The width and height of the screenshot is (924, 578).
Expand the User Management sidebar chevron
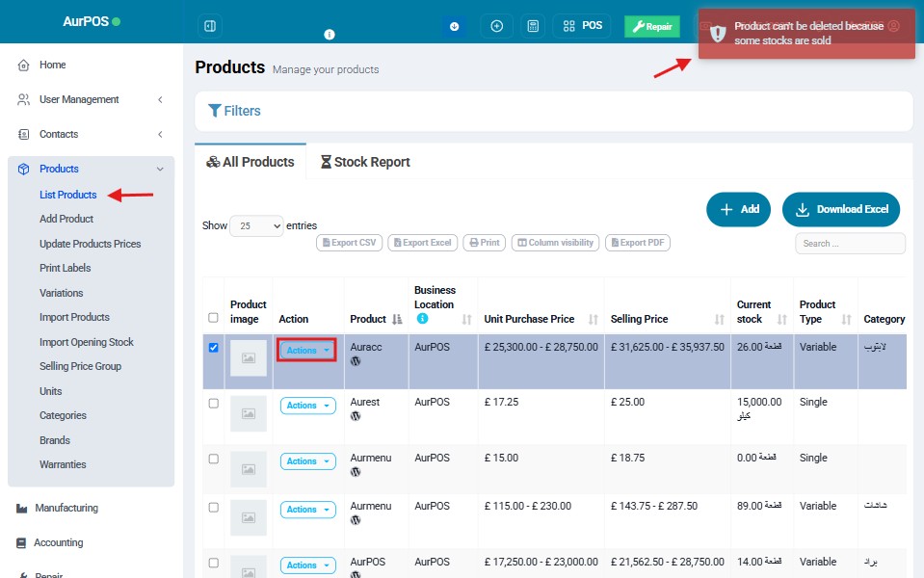point(160,99)
